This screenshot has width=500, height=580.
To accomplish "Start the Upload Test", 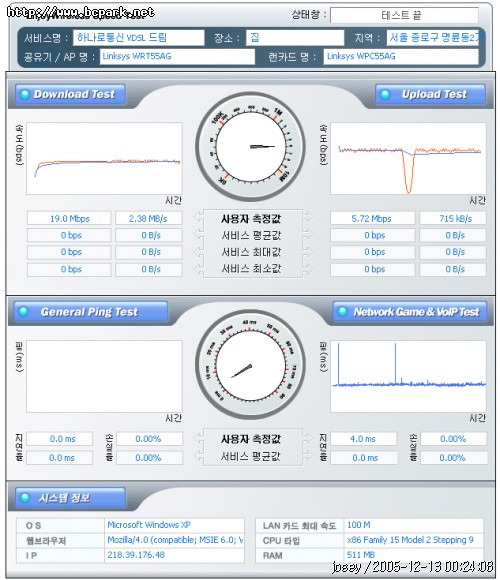I will coord(430,94).
